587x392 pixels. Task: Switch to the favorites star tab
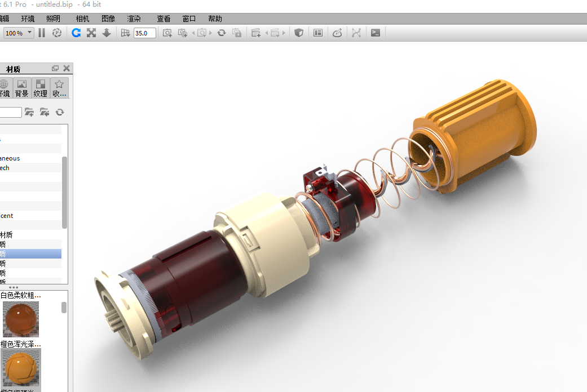[59, 88]
